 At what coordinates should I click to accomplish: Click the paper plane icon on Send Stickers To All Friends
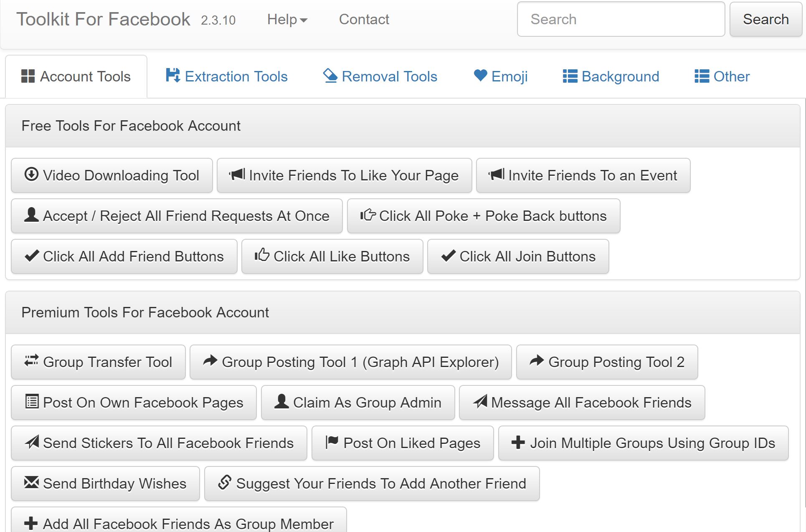32,442
